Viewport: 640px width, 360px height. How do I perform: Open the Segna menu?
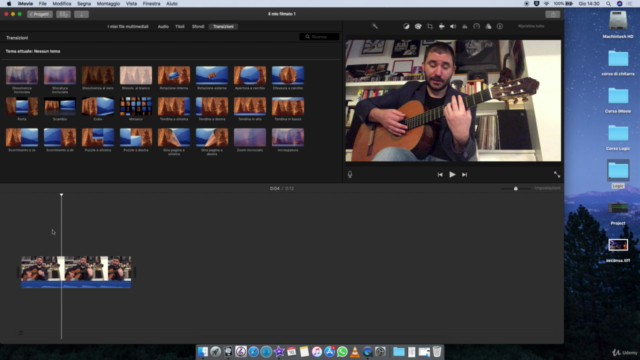pos(84,4)
